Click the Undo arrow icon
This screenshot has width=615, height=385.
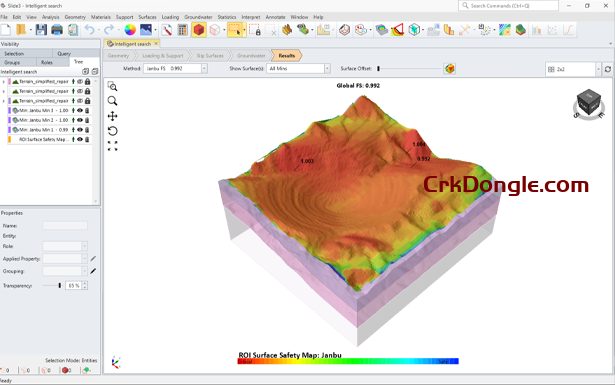pyautogui.click(x=89, y=30)
